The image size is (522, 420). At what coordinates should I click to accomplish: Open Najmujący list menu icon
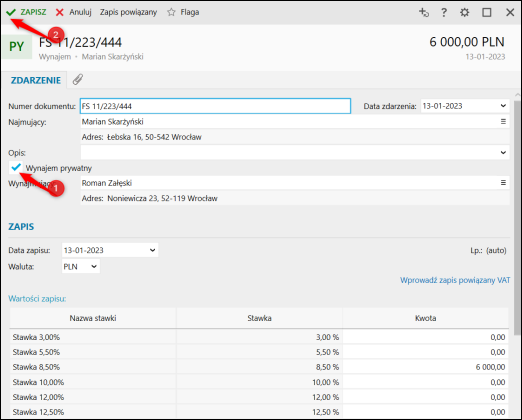[503, 122]
